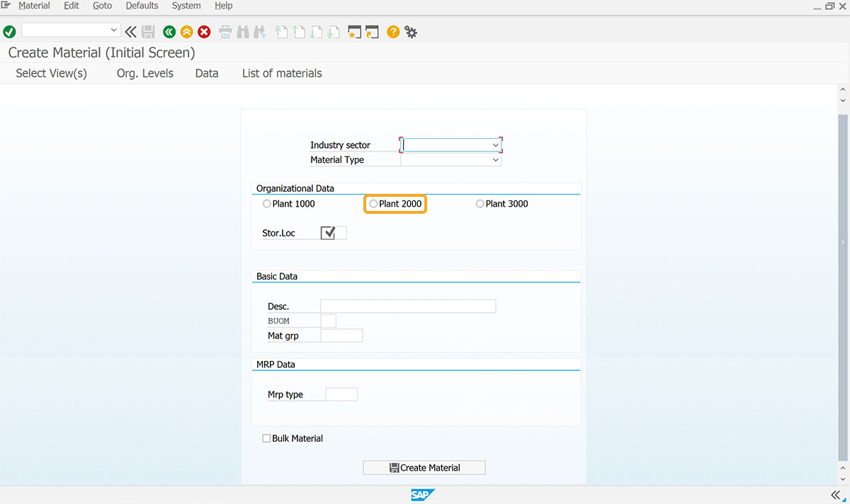
Task: Click the Organizational Data section header
Action: click(295, 188)
